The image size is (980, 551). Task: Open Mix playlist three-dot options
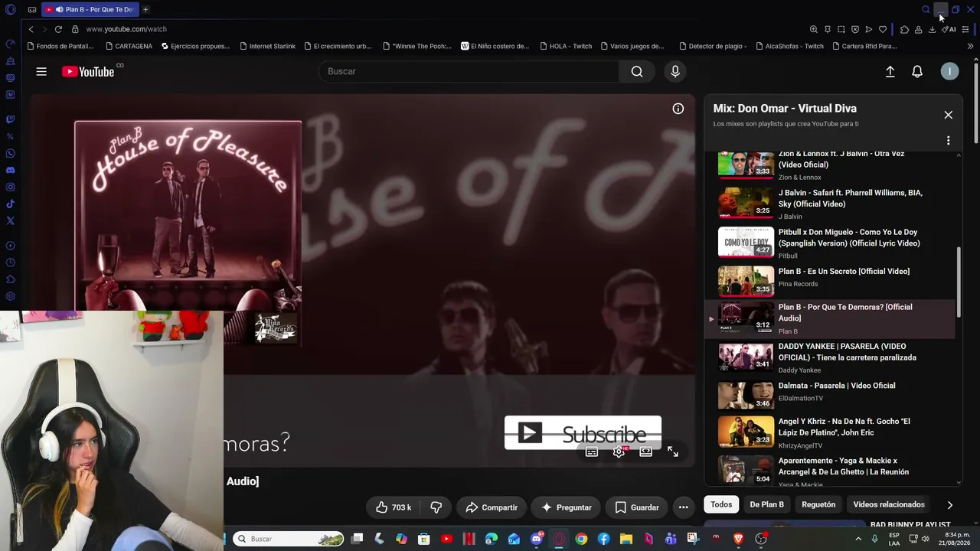[948, 141]
